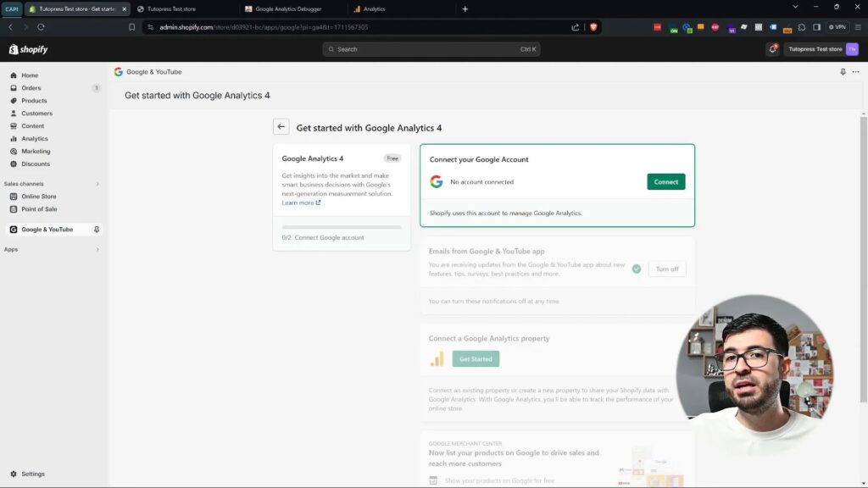
Task: Click the page vertical scrollbar
Action: (x=863, y=260)
